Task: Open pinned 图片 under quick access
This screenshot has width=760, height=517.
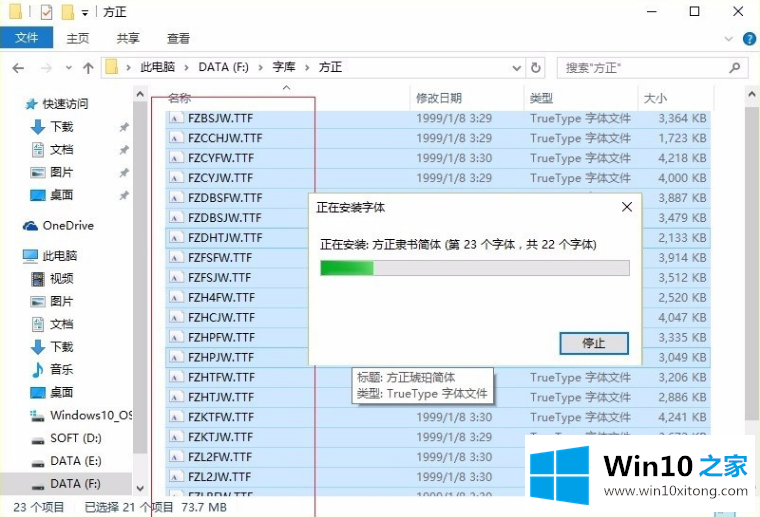Action: pyautogui.click(x=62, y=172)
